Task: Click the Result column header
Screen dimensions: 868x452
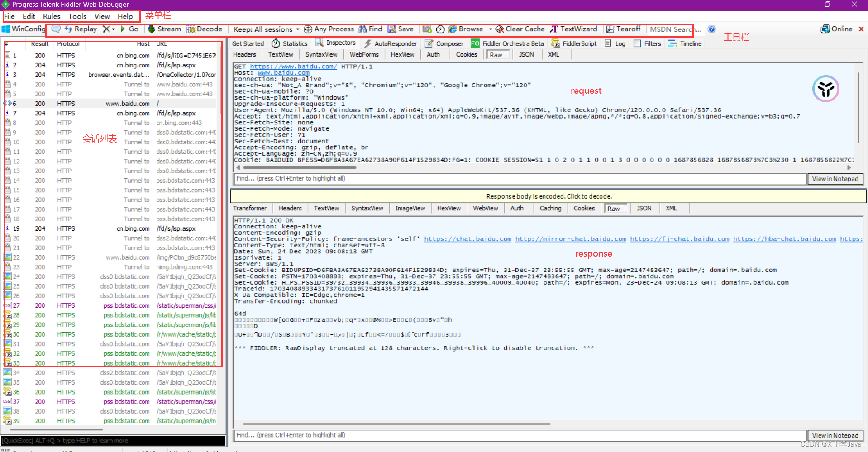Action: 40,44
